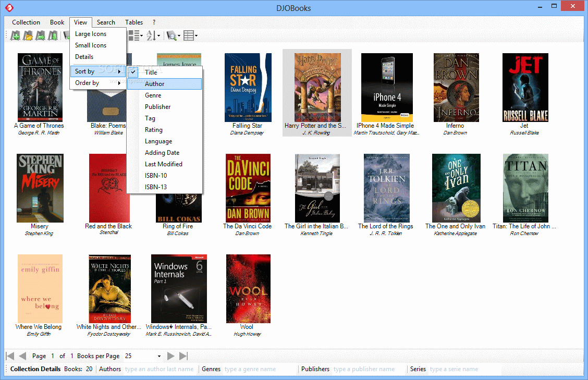Open dropdown arrow next to tables grid icon
This screenshot has width=588, height=380.
[x=196, y=36]
